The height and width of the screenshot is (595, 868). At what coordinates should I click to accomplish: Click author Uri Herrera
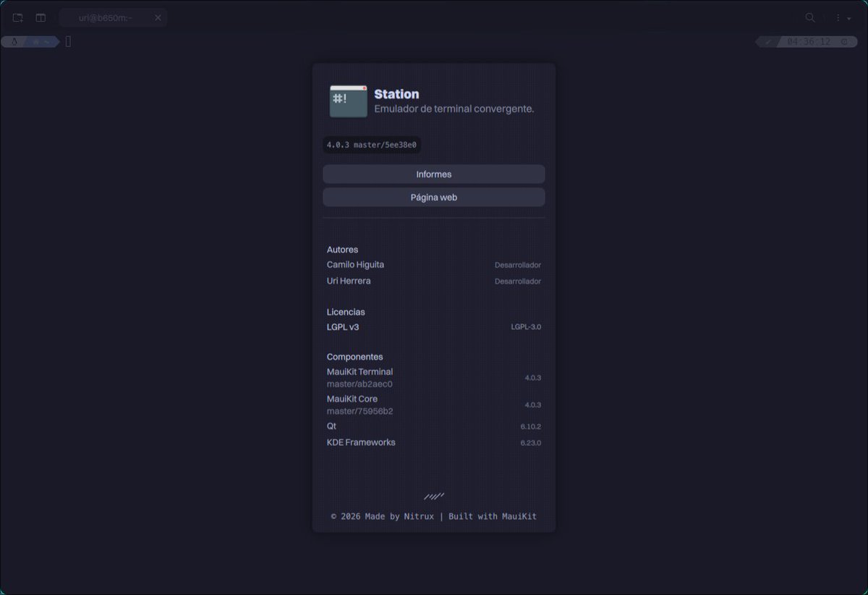pyautogui.click(x=349, y=281)
